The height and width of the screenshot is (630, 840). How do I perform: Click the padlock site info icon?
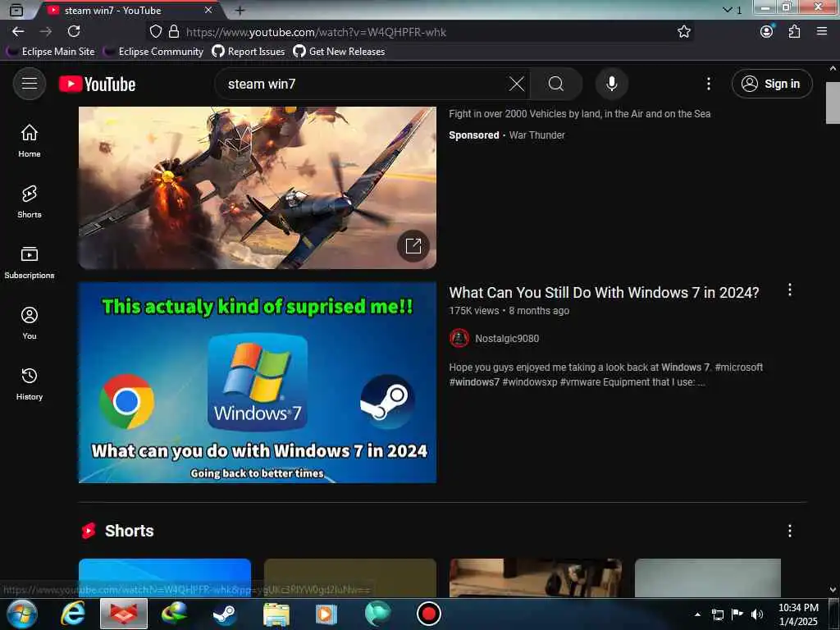pos(174,32)
